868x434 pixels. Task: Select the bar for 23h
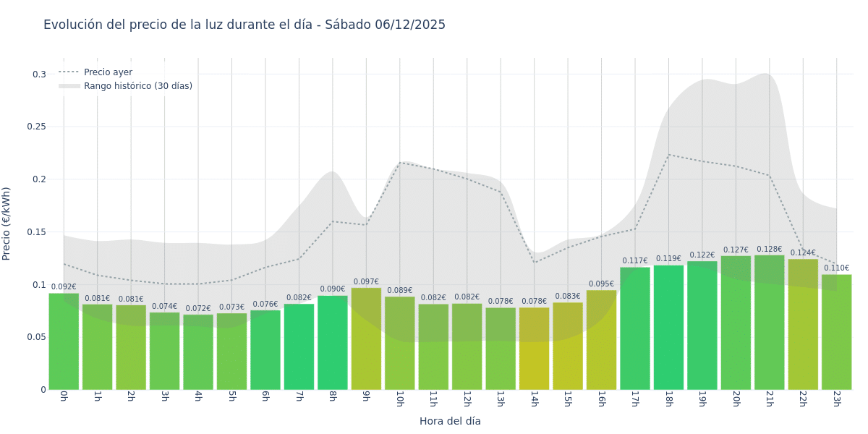[x=836, y=332]
